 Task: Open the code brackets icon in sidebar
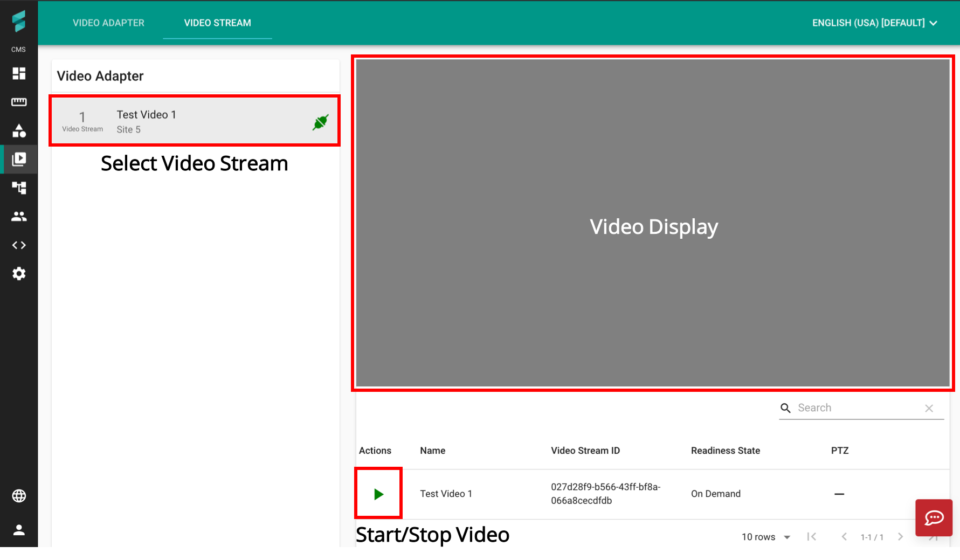pyautogui.click(x=19, y=245)
